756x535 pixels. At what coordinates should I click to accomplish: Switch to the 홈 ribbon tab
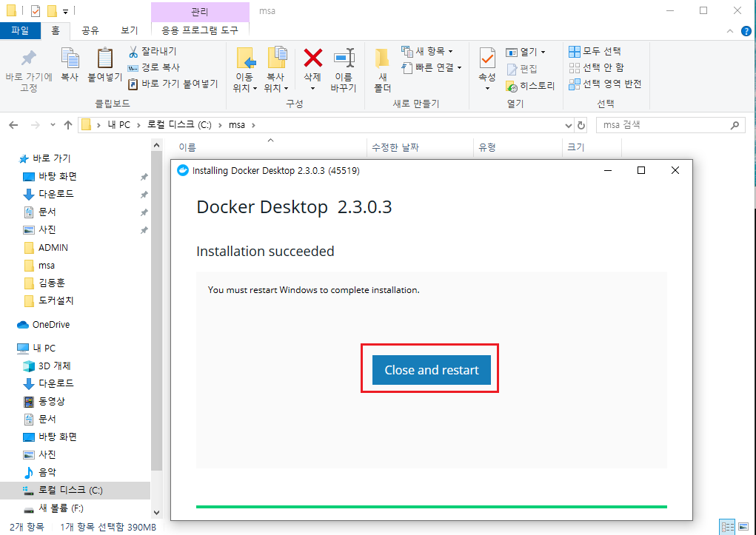56,30
